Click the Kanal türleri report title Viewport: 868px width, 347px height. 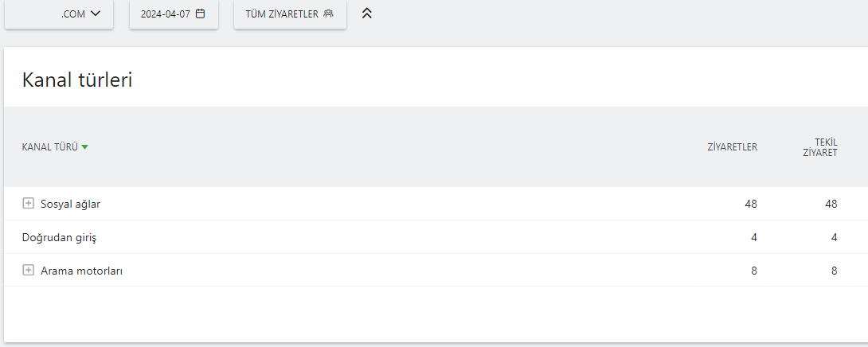click(77, 80)
